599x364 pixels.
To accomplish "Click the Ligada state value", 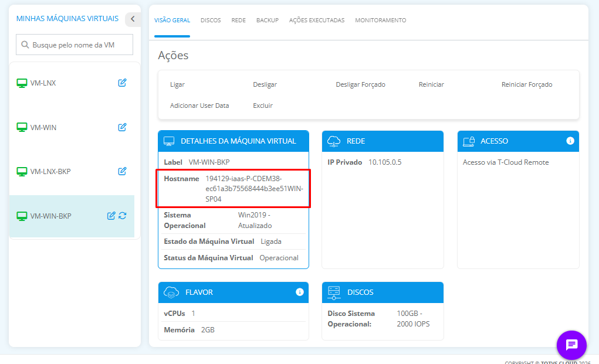I will (x=271, y=241).
